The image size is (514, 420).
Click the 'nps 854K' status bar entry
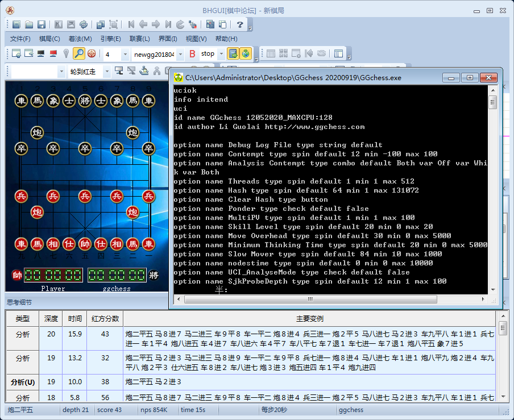click(154, 410)
